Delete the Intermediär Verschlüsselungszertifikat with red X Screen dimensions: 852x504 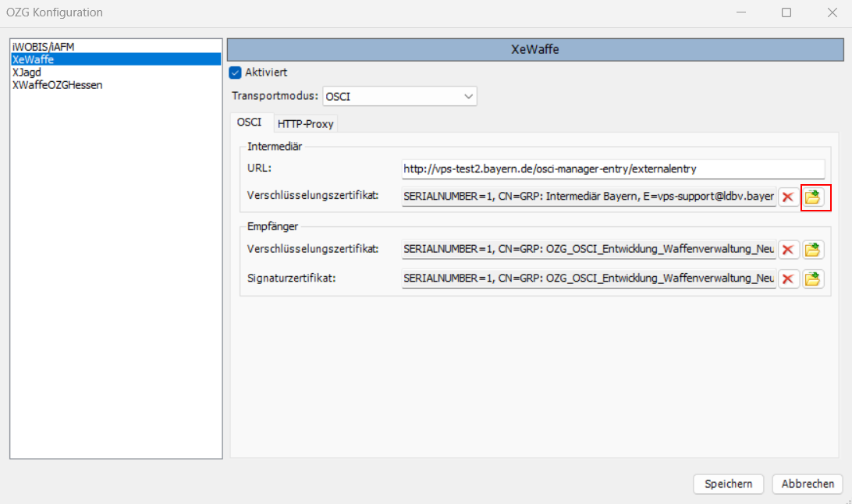(x=788, y=197)
